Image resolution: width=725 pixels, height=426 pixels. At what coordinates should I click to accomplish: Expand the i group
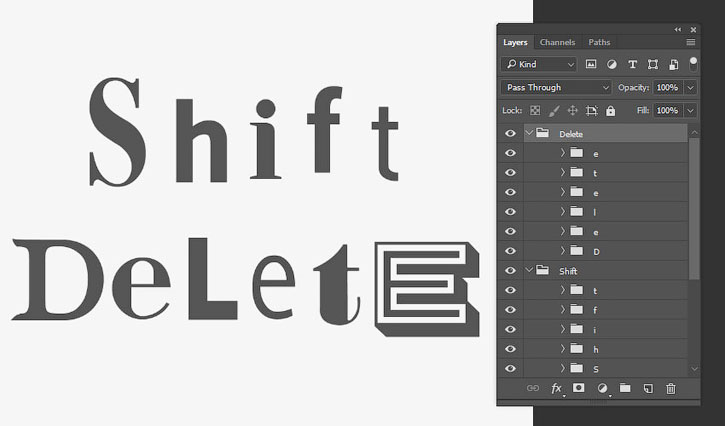click(x=563, y=329)
